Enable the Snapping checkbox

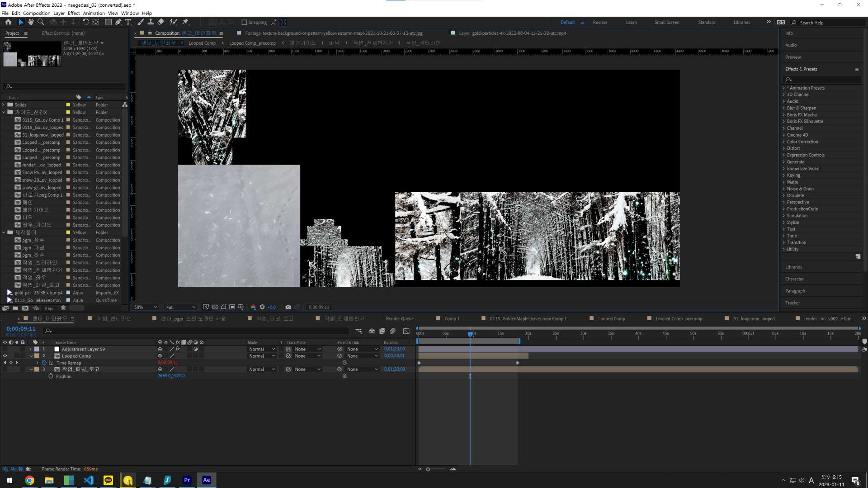[x=245, y=22]
